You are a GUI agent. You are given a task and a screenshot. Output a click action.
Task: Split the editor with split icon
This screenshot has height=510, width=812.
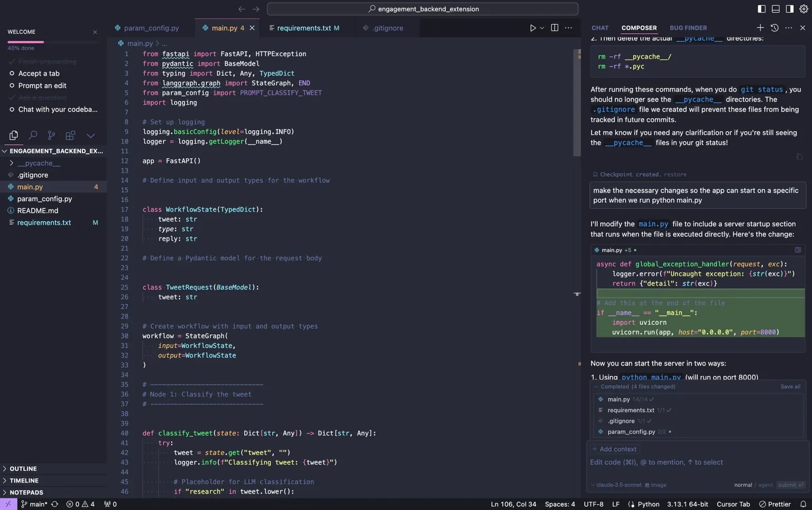555,28
